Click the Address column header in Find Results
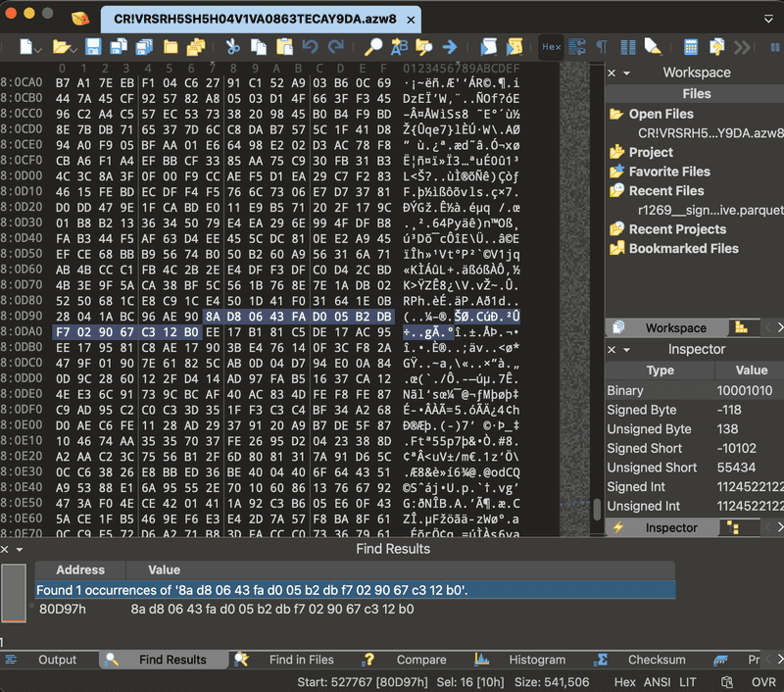 click(80, 570)
